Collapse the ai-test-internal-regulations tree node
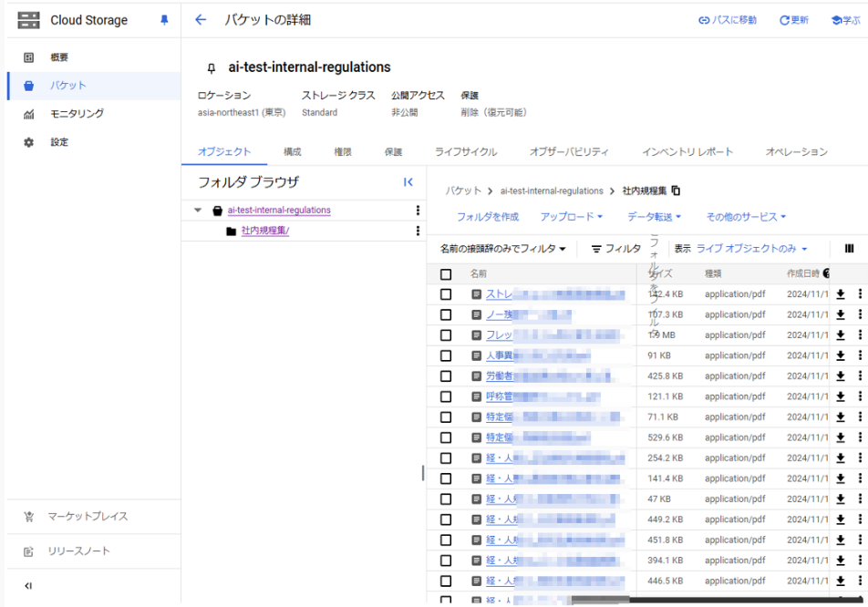The width and height of the screenshot is (868, 607). click(x=198, y=211)
